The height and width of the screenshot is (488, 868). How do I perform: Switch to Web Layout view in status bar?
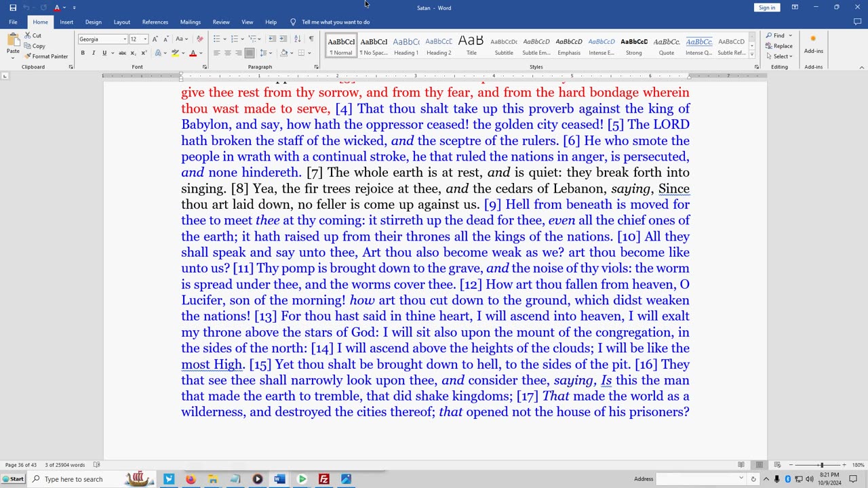[x=776, y=465]
